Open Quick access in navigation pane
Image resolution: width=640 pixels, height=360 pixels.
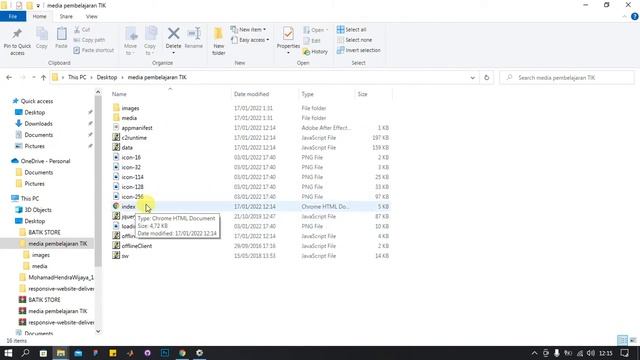click(x=37, y=101)
